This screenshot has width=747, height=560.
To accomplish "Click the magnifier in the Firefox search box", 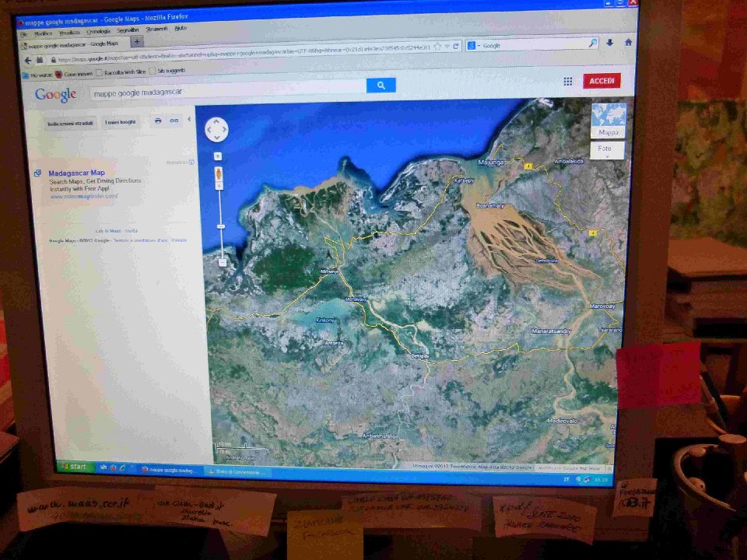I will pos(593,44).
